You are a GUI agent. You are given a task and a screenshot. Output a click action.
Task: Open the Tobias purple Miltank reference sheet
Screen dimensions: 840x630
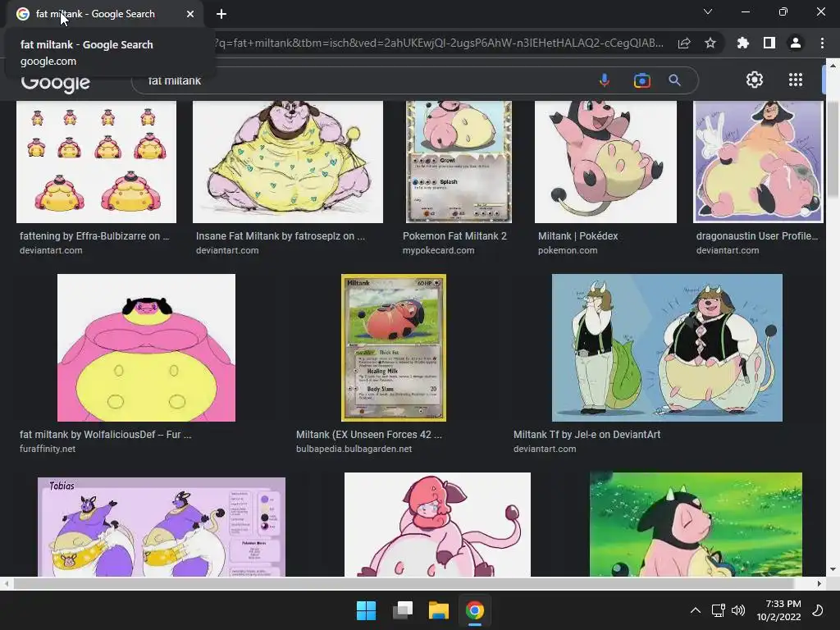[x=162, y=527]
